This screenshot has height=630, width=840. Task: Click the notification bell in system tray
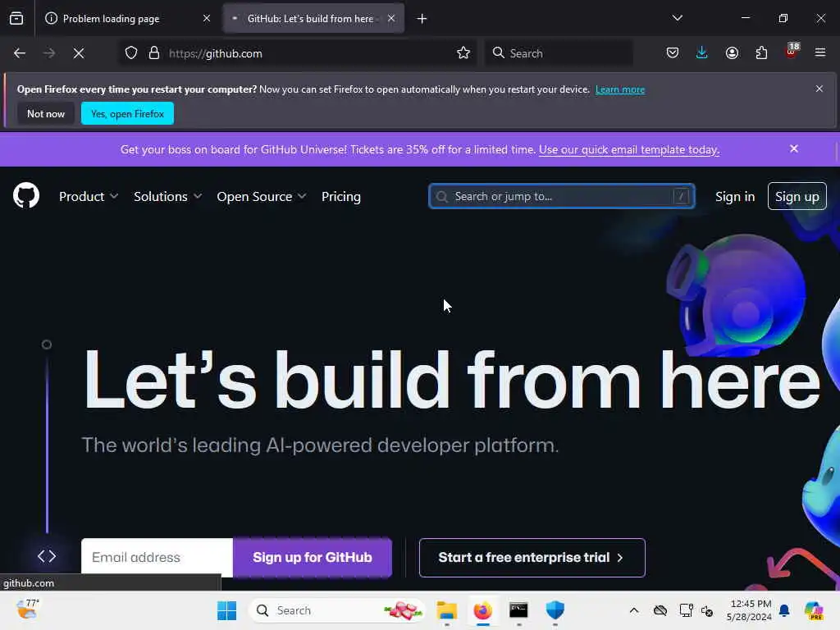pyautogui.click(x=784, y=610)
